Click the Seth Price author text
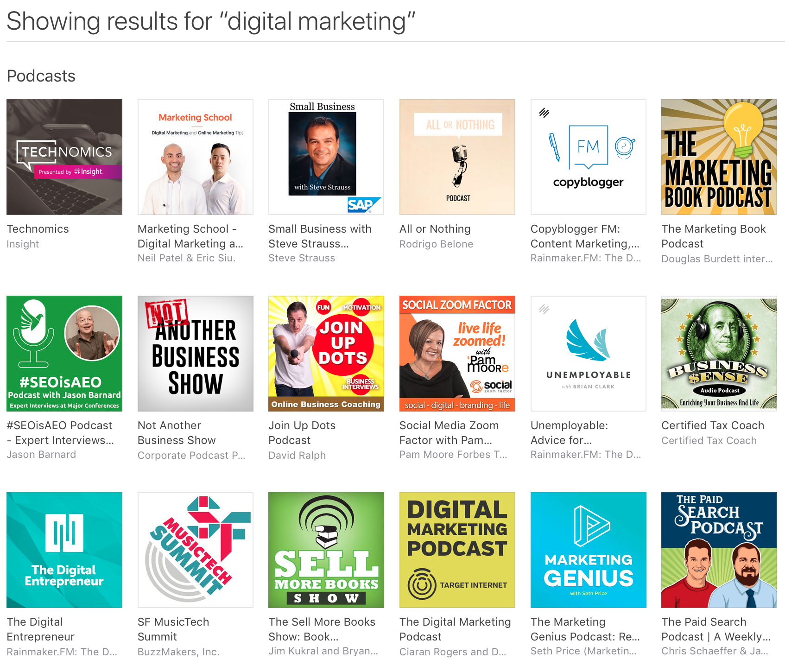Screen dimensions: 785x672 pos(583,651)
